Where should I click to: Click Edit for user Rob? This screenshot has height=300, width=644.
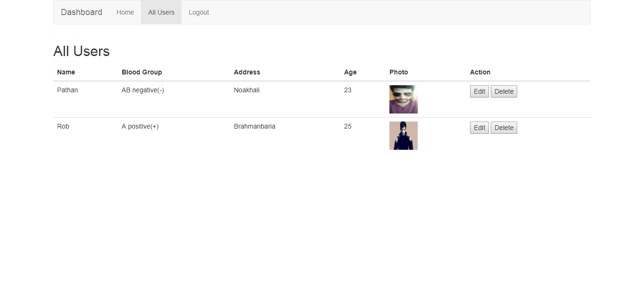(479, 128)
